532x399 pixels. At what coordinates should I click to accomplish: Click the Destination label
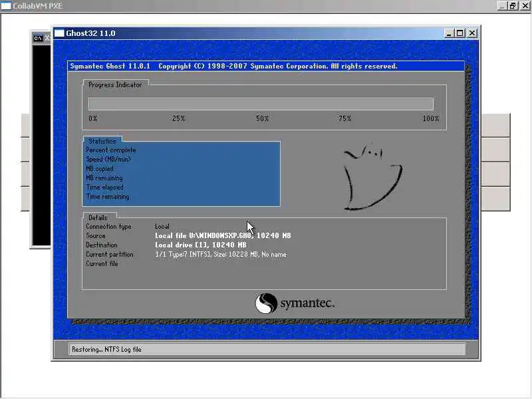(102, 245)
